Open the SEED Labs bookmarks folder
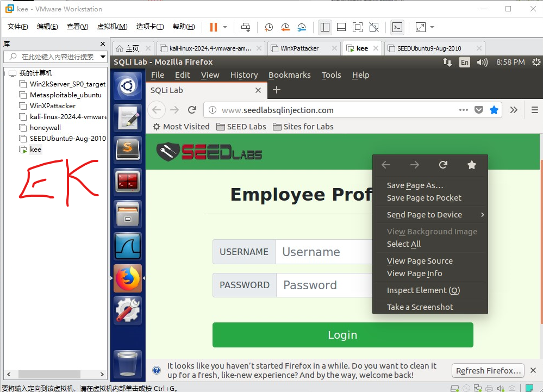Screen dimensions: 543x392 [x=241, y=127]
